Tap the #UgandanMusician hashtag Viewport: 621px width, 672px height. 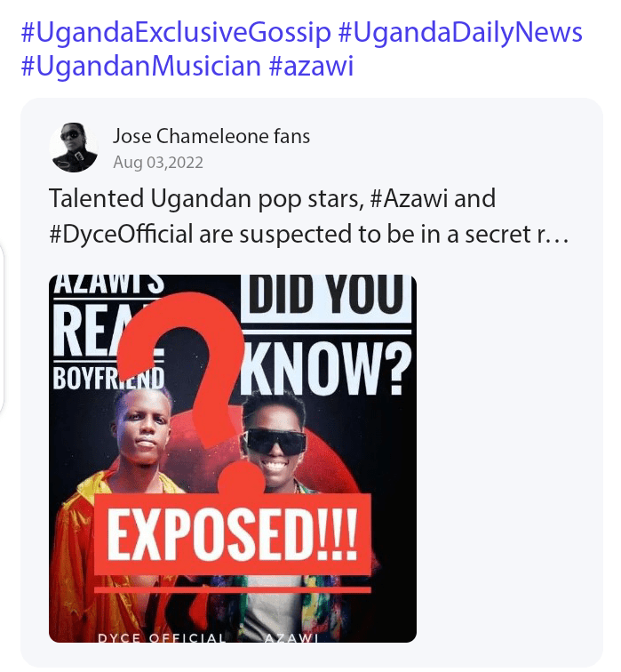(141, 66)
